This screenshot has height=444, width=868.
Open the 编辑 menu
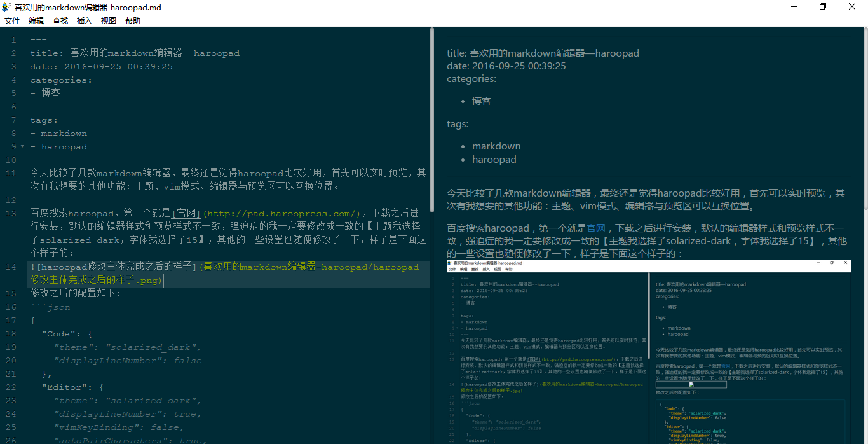point(36,21)
